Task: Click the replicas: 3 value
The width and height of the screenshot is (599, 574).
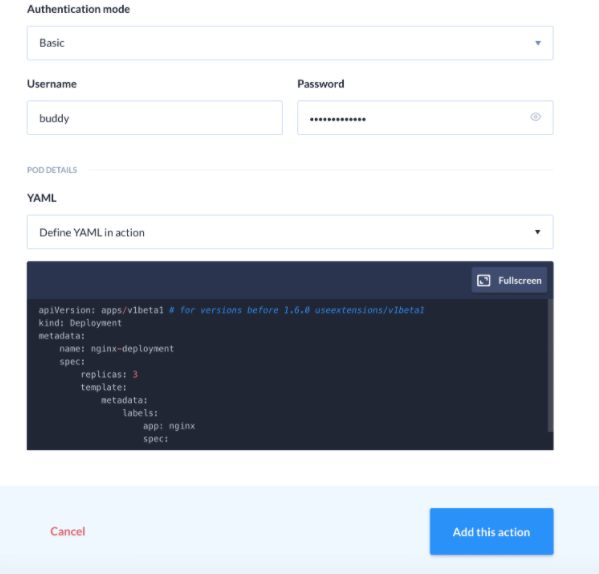Action: pyautogui.click(x=135, y=374)
